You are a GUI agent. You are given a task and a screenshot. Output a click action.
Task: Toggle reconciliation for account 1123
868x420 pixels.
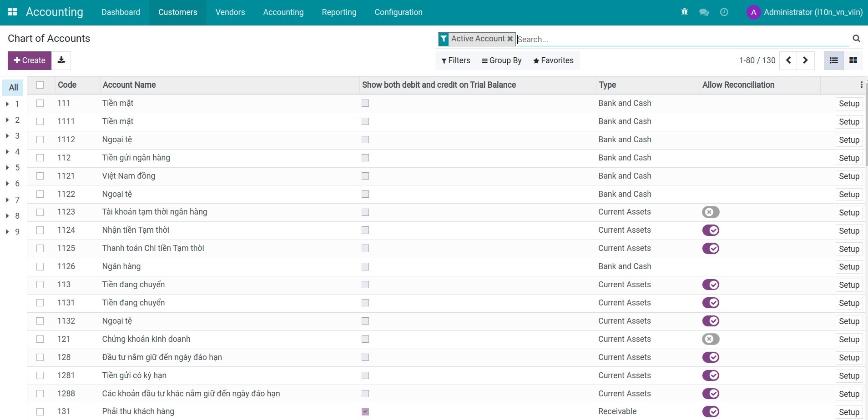(710, 212)
